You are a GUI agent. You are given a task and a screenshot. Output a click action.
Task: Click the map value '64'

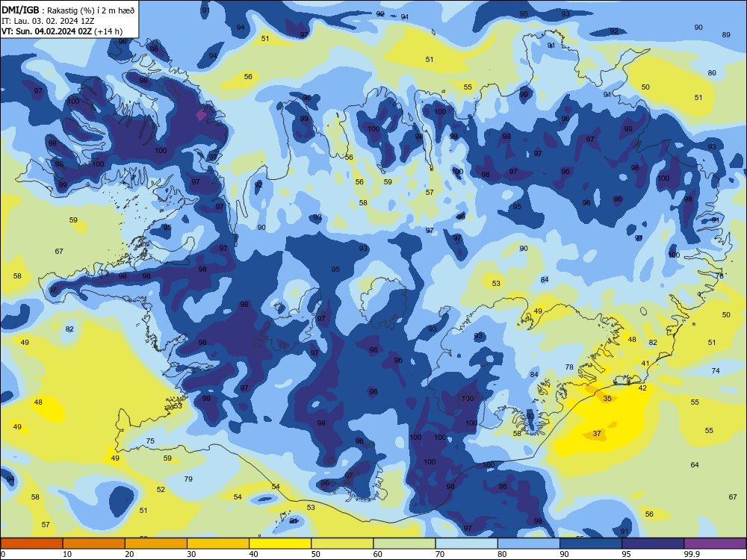click(695, 464)
